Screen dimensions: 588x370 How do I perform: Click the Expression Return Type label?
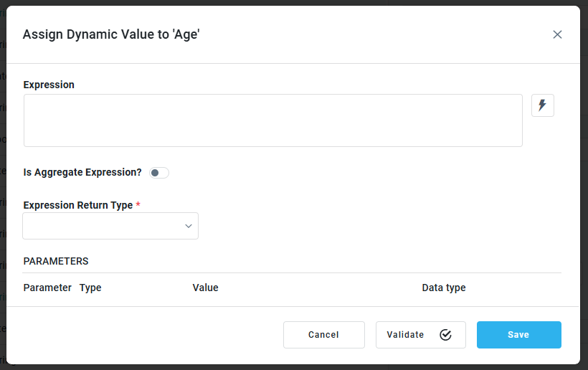pyautogui.click(x=77, y=205)
